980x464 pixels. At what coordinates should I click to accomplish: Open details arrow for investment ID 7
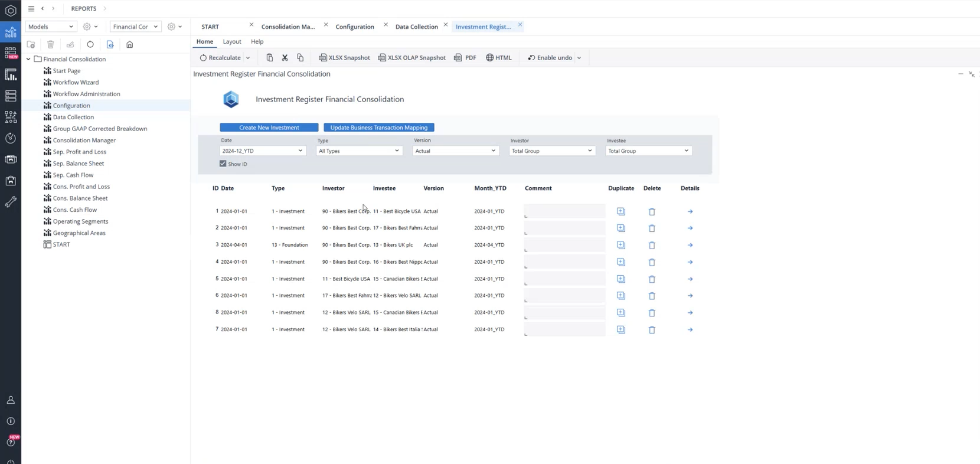tap(690, 330)
